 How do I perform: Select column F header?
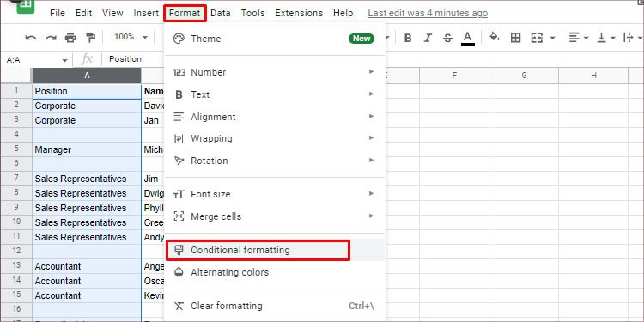(x=454, y=76)
